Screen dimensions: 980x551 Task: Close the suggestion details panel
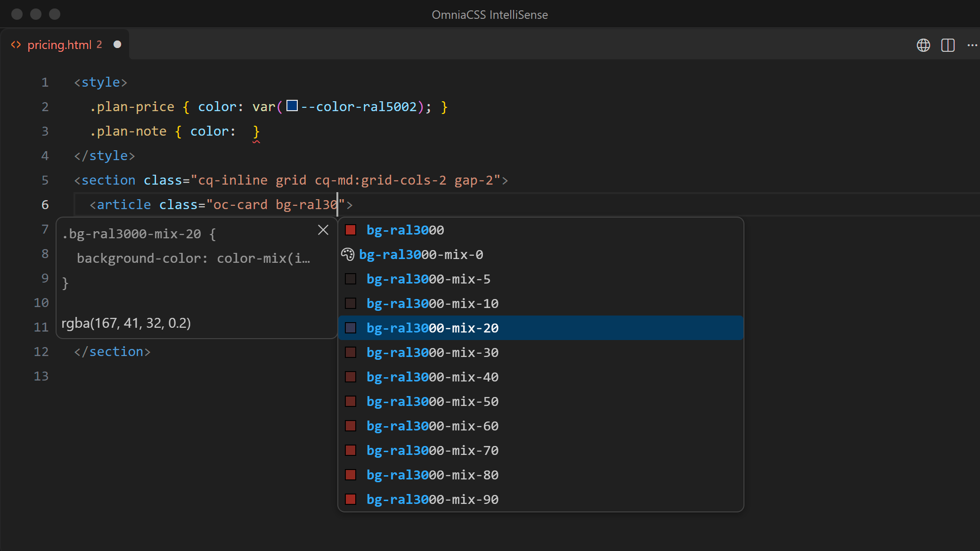pyautogui.click(x=323, y=230)
